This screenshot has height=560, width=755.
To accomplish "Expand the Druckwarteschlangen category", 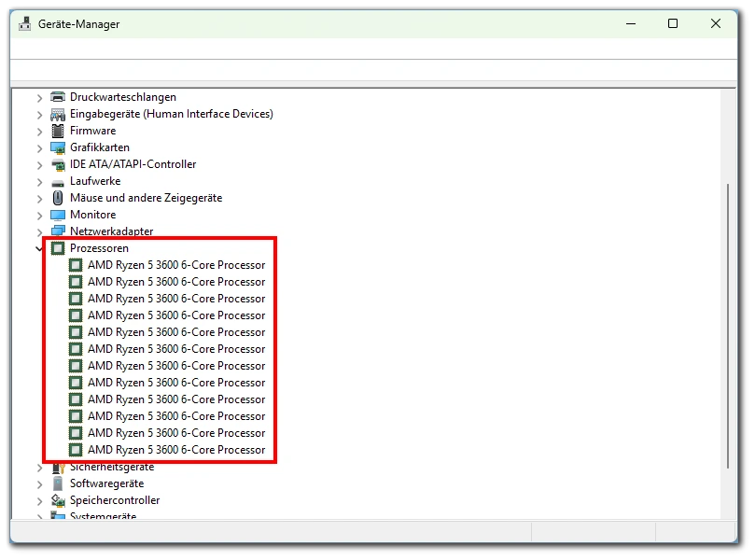I will click(39, 98).
